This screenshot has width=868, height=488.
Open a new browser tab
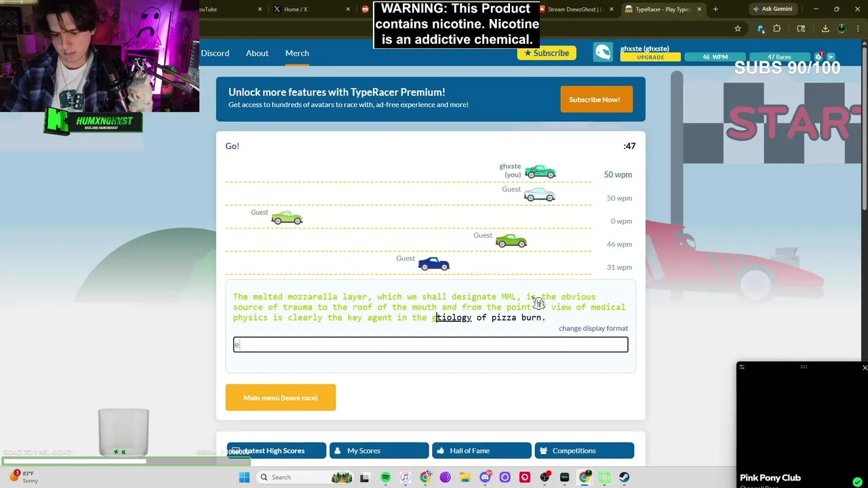[715, 9]
